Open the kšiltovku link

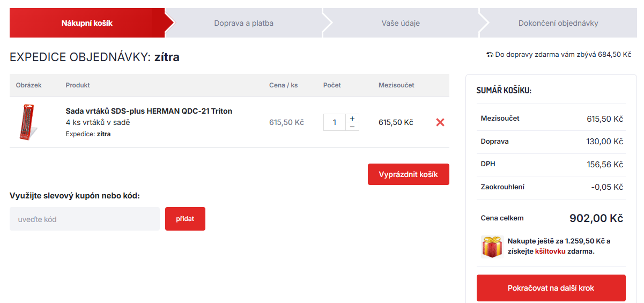(550, 251)
